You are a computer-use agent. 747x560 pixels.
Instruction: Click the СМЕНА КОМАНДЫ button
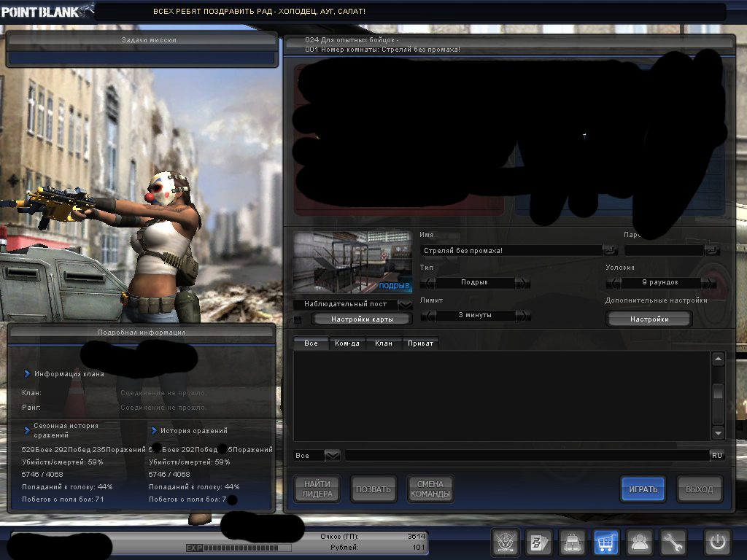tap(430, 489)
